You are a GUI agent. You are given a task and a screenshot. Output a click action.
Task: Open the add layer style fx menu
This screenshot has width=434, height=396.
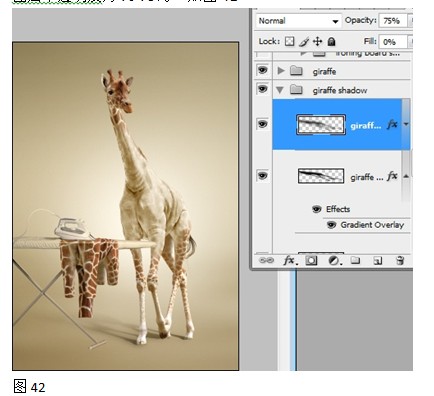coord(290,260)
